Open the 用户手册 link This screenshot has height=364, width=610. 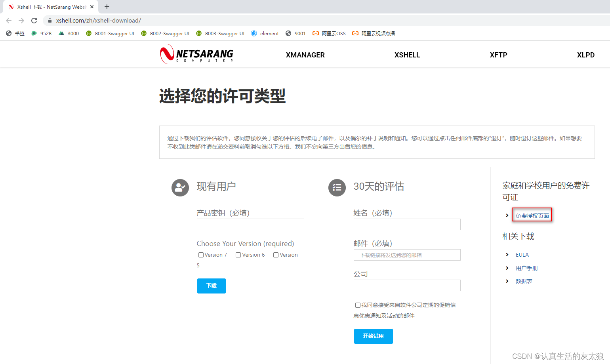(527, 268)
